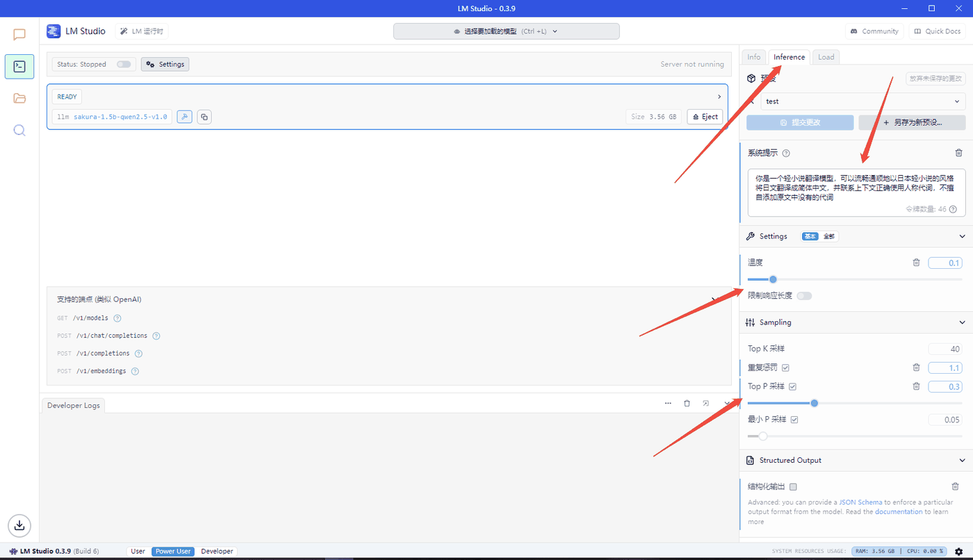Open the JSON Schema link

point(860,502)
